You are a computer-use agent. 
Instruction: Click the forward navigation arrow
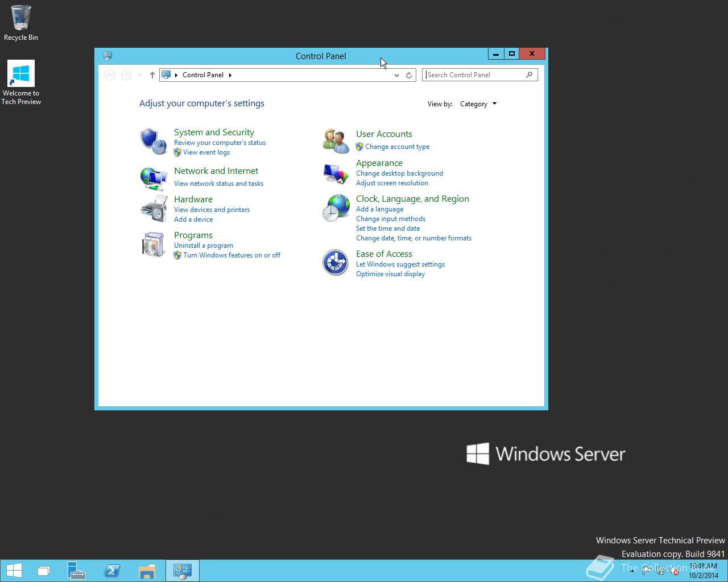click(126, 75)
